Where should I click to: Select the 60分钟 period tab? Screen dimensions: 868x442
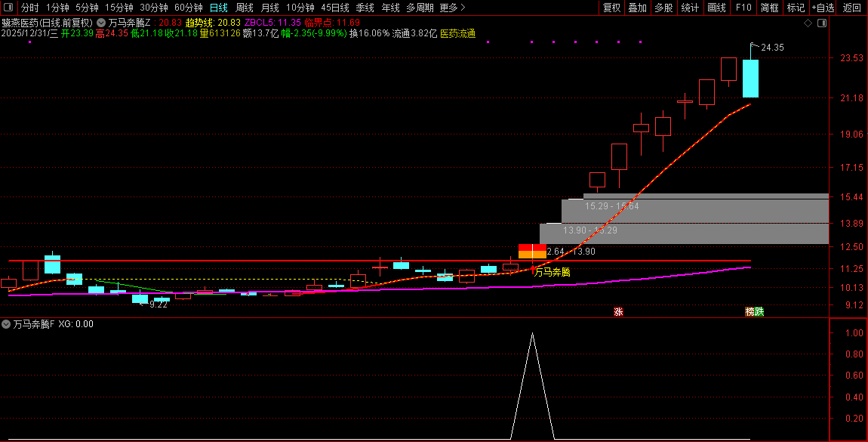tap(189, 8)
